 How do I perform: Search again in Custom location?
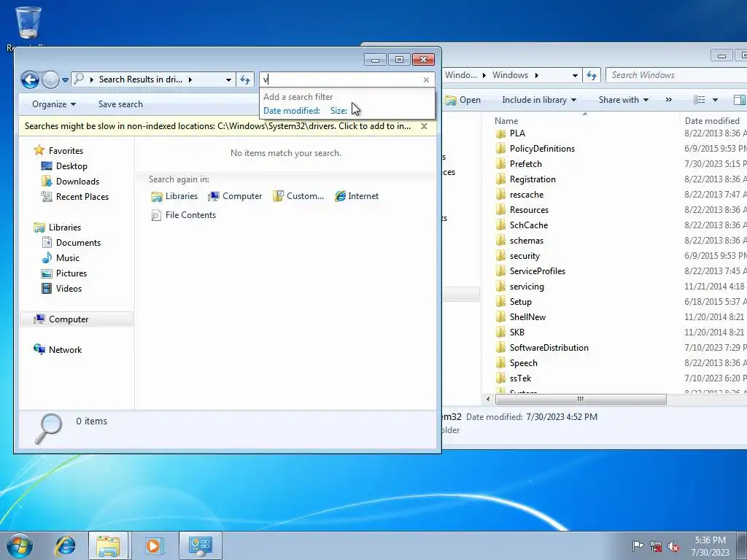pyautogui.click(x=298, y=195)
